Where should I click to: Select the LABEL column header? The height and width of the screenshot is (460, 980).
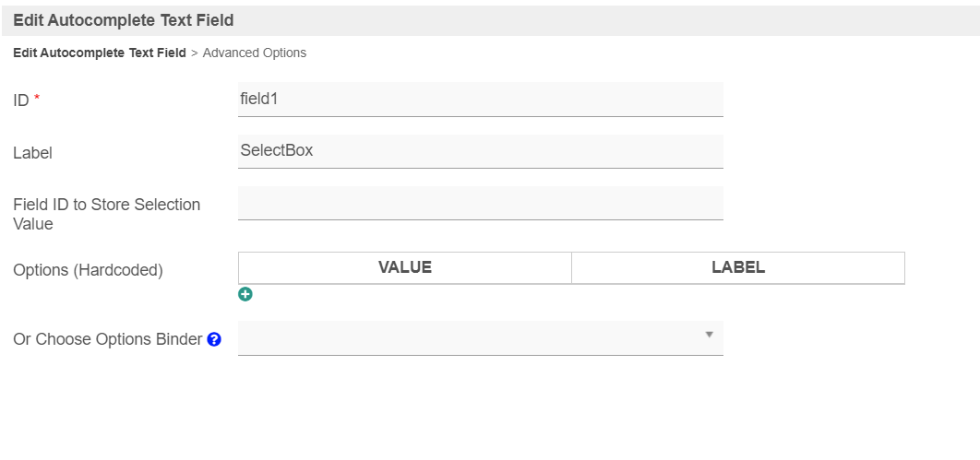point(738,267)
